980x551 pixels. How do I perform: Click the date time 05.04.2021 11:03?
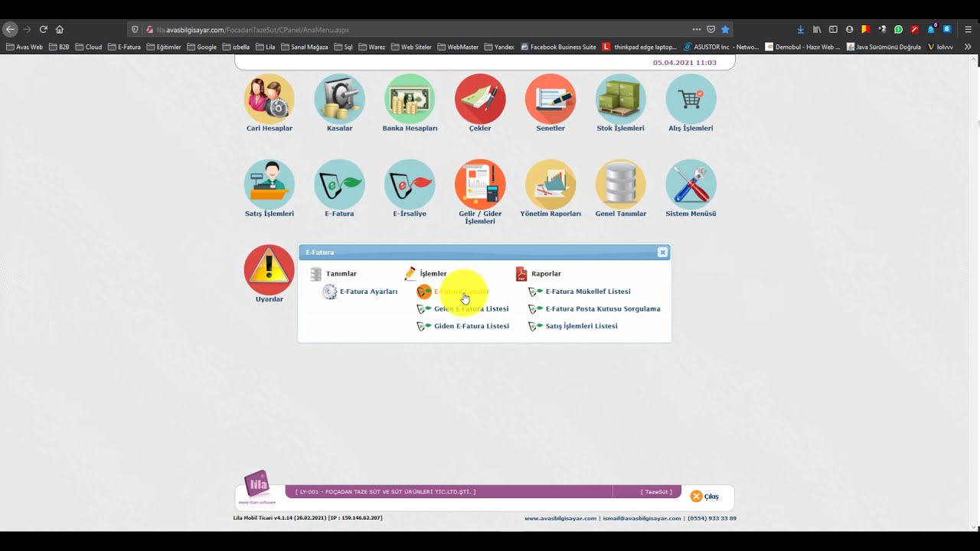tap(684, 63)
